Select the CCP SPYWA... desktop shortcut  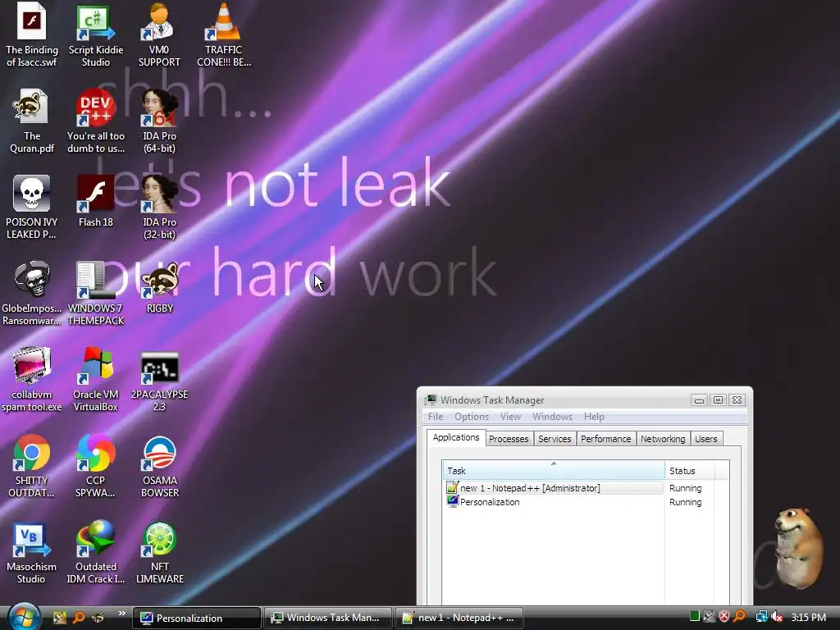point(96,466)
